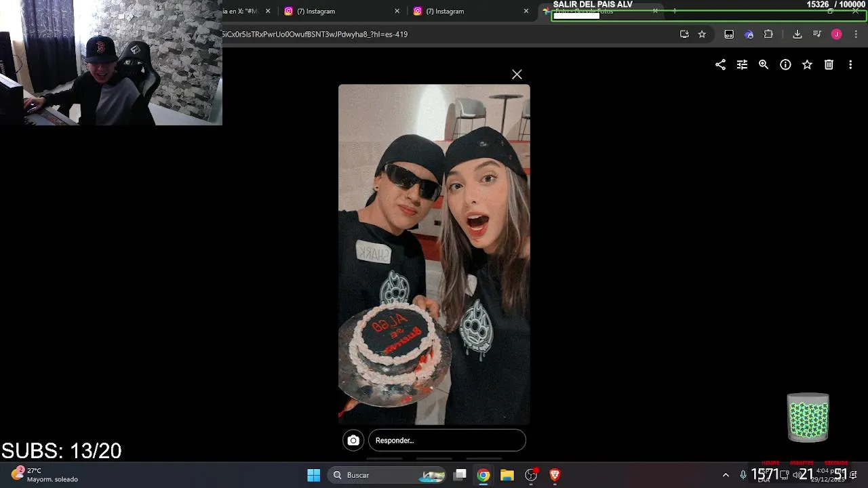Image resolution: width=868 pixels, height=488 pixels.
Task: Open media controls icon in Chrome toolbar
Action: [817, 34]
